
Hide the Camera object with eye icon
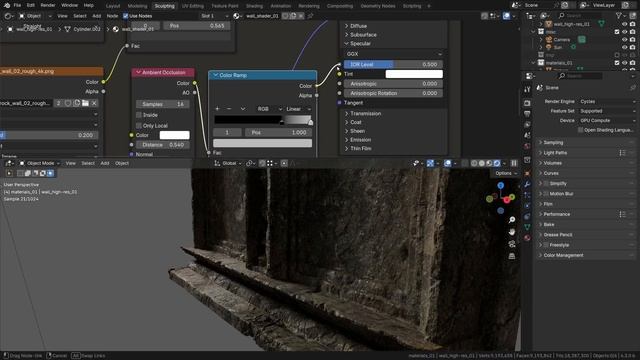tap(624, 40)
